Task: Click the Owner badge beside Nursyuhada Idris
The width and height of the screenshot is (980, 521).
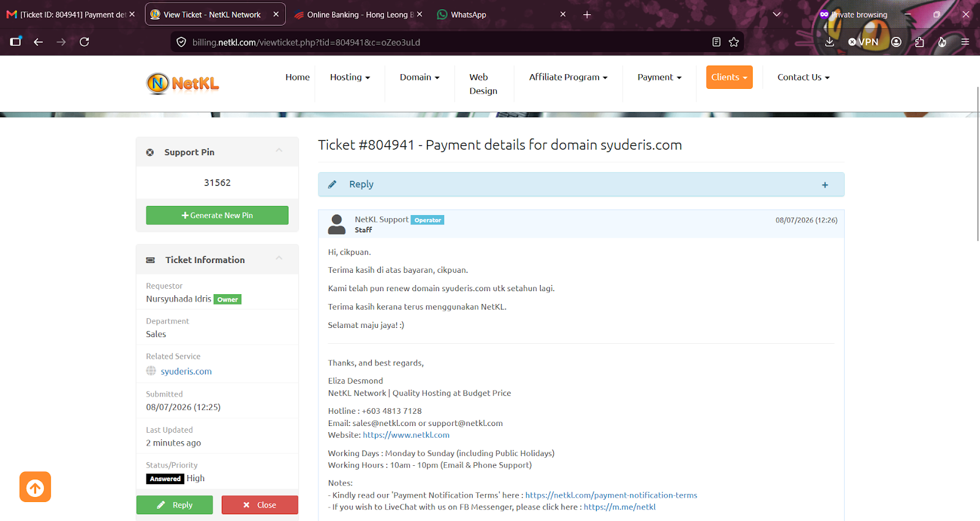Action: tap(227, 299)
